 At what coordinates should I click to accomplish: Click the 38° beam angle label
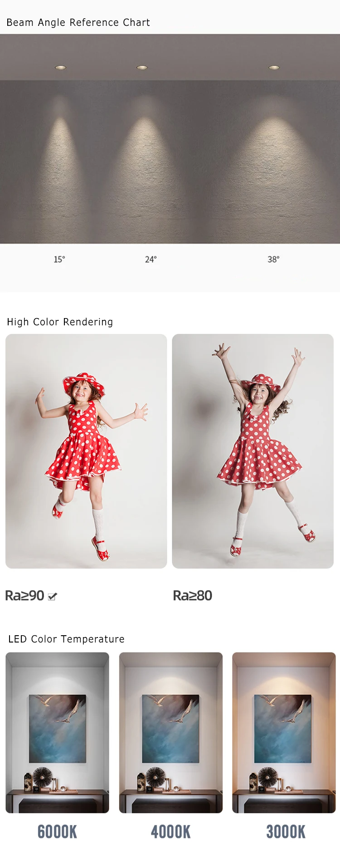point(273,260)
